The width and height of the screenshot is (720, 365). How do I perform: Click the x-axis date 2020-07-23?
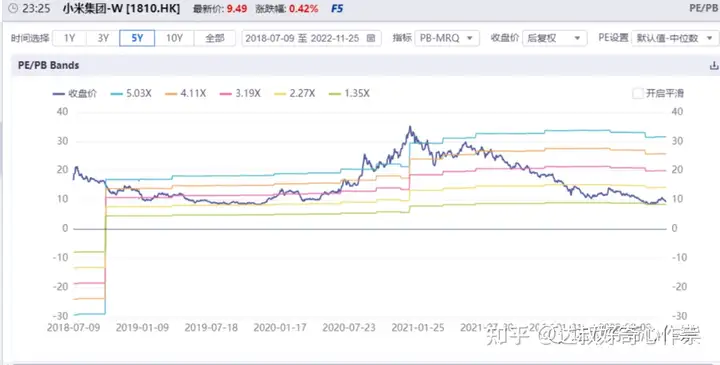coord(349,328)
